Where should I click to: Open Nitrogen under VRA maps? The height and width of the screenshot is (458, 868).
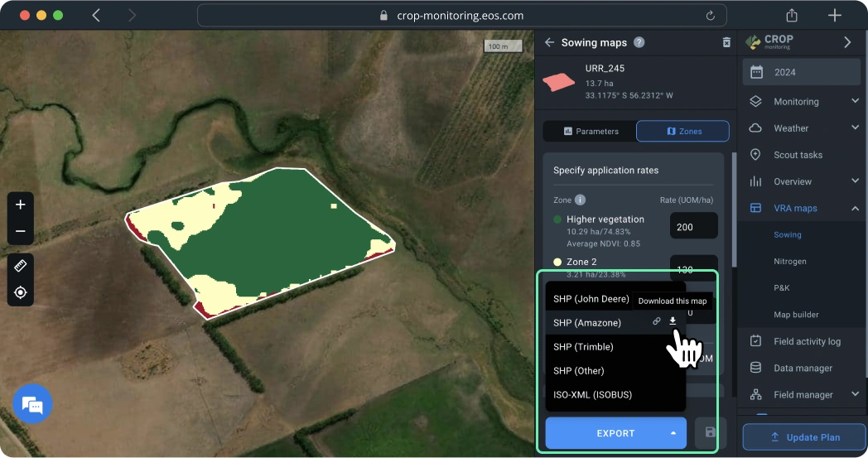[x=789, y=262]
